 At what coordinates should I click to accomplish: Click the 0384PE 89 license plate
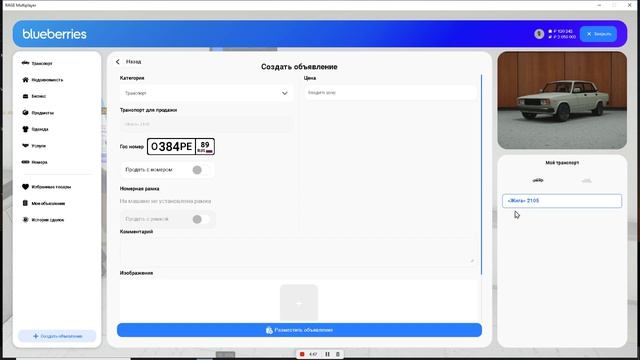pyautogui.click(x=181, y=146)
